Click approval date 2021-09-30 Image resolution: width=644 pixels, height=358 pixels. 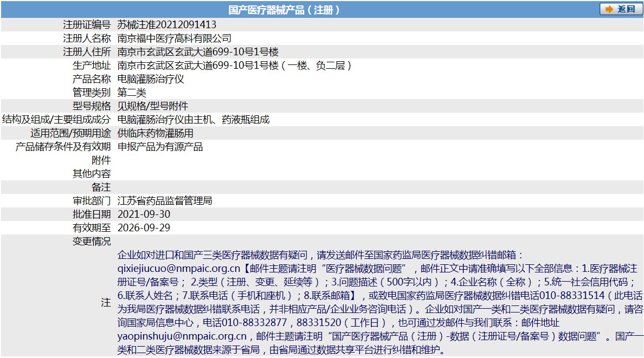tap(144, 214)
